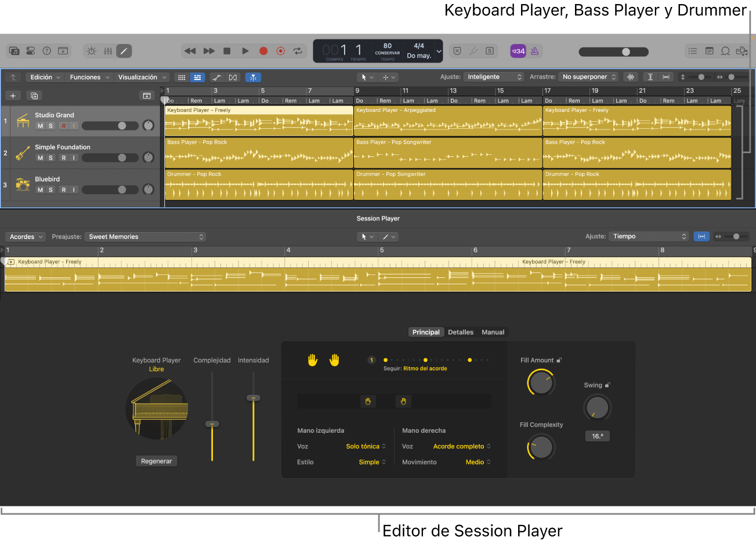Mute the Bluebird track
This screenshot has height=543, width=756.
[40, 190]
